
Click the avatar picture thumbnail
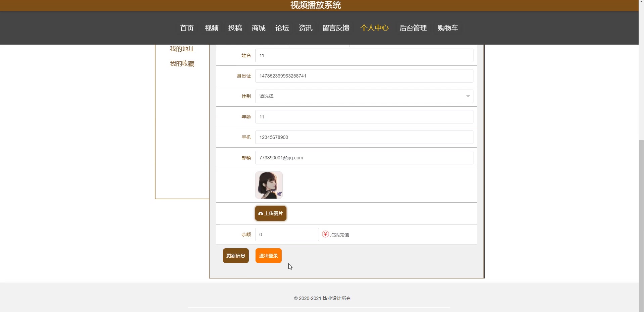269,185
